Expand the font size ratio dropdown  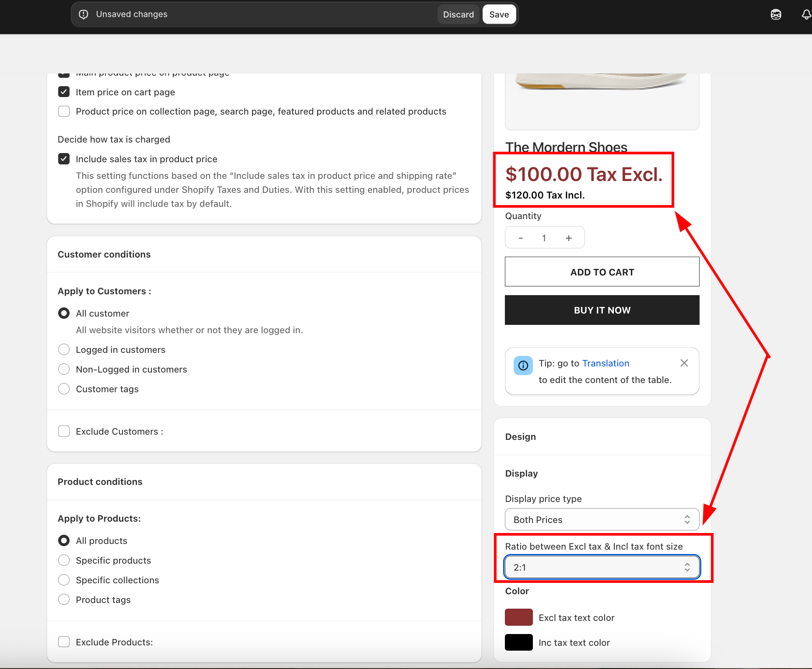(x=602, y=567)
